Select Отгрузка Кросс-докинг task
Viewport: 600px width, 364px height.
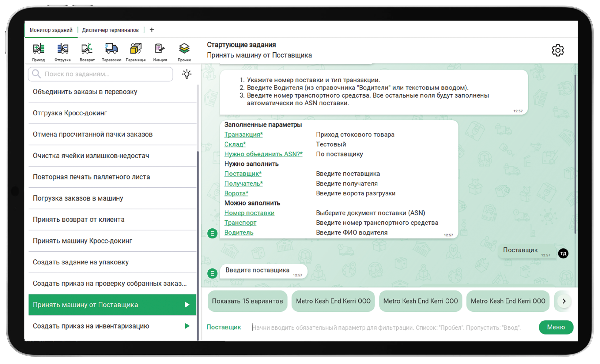coord(112,113)
